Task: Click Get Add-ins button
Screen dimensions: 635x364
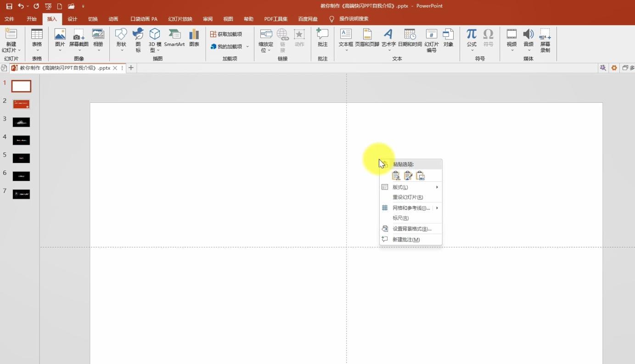Action: click(x=226, y=34)
